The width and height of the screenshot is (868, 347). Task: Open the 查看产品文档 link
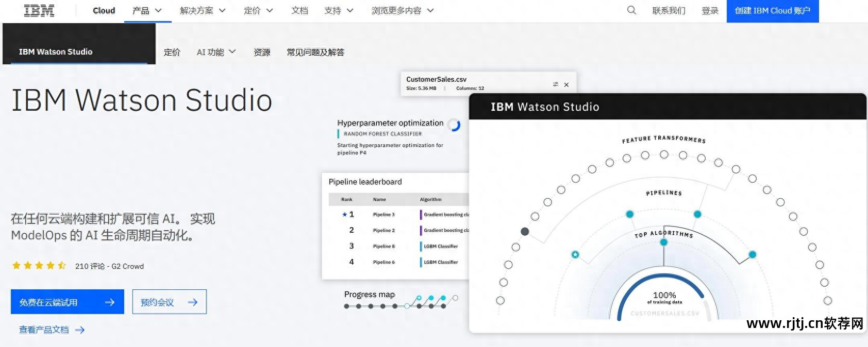pyautogui.click(x=44, y=330)
